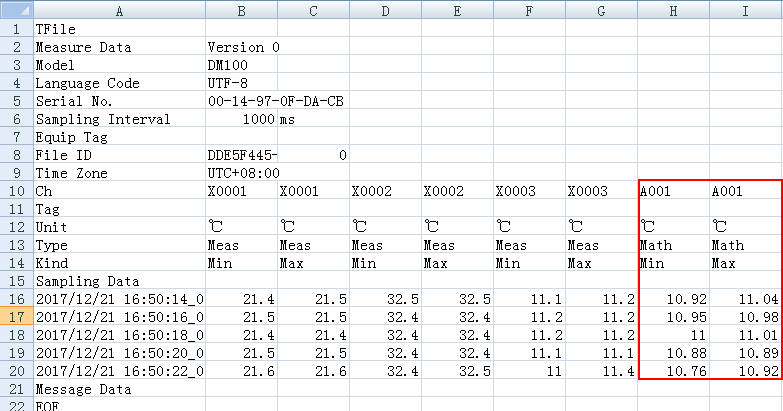Select the DM100 model value cell
This screenshot has width=783, height=411.
[x=241, y=65]
